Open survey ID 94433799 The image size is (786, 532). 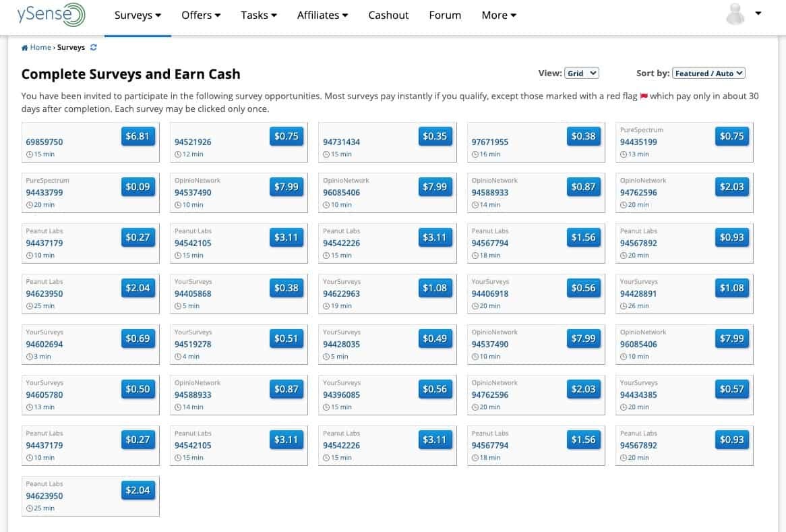click(x=44, y=193)
